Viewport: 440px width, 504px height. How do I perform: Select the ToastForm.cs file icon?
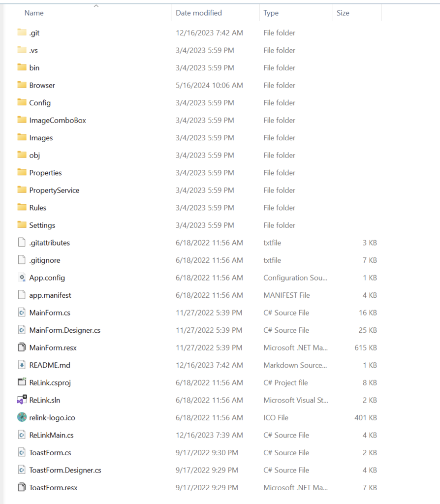click(22, 452)
